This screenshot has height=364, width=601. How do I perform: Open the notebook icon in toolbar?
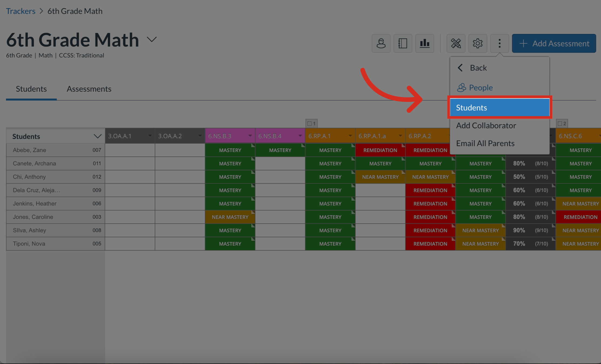(x=403, y=43)
